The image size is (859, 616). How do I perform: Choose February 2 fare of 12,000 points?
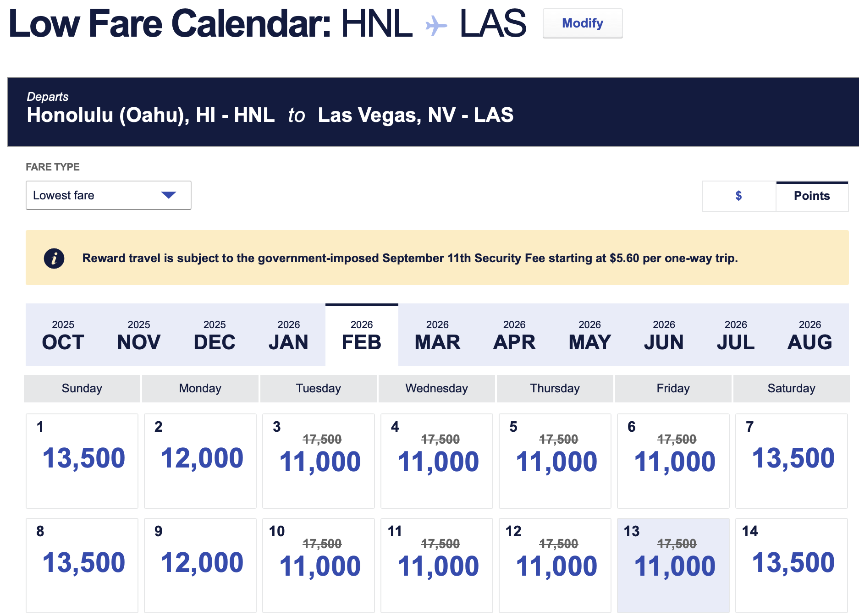tap(200, 461)
